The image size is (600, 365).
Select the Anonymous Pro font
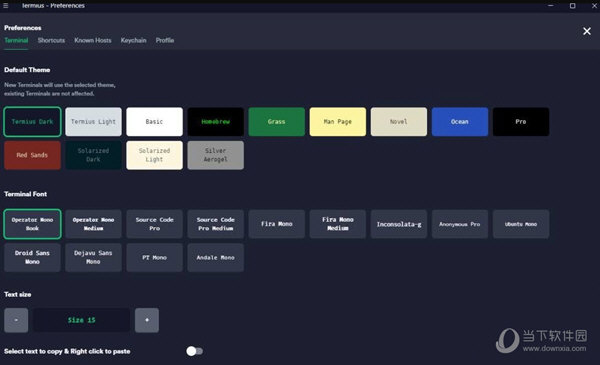[x=460, y=224]
